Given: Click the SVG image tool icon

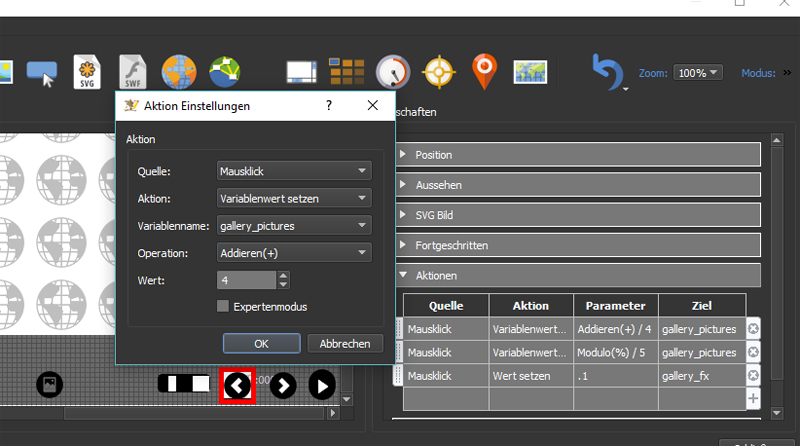Looking at the screenshot, I should 91,72.
